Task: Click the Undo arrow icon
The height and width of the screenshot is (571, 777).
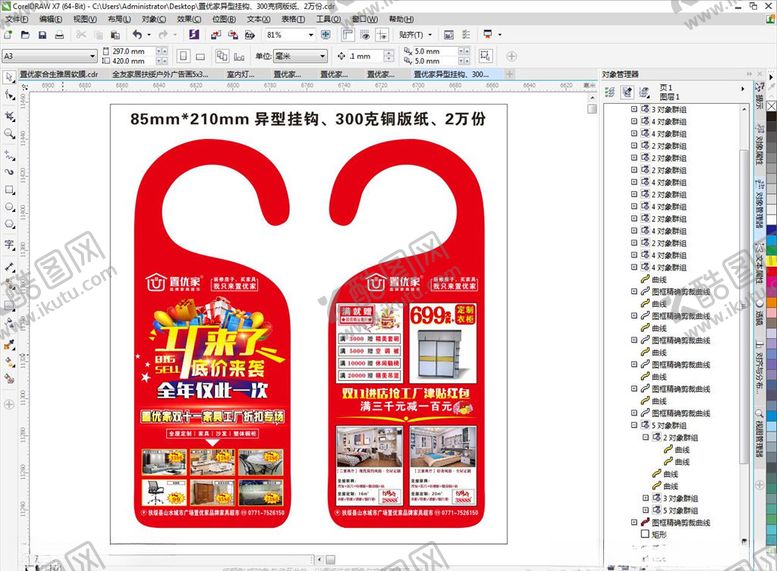Action: click(x=138, y=35)
